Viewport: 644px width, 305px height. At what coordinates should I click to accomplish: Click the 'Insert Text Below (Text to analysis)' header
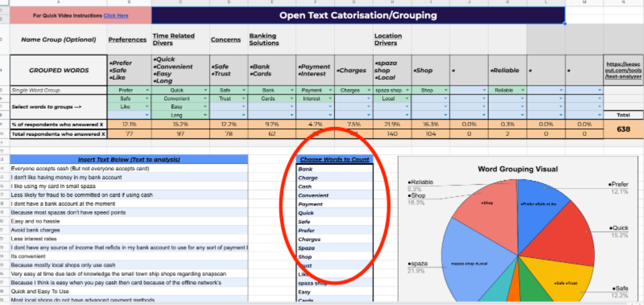tap(129, 160)
